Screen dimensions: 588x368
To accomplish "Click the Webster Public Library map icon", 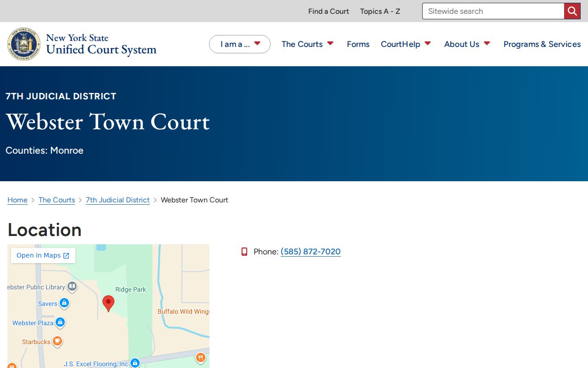I will point(72,287).
